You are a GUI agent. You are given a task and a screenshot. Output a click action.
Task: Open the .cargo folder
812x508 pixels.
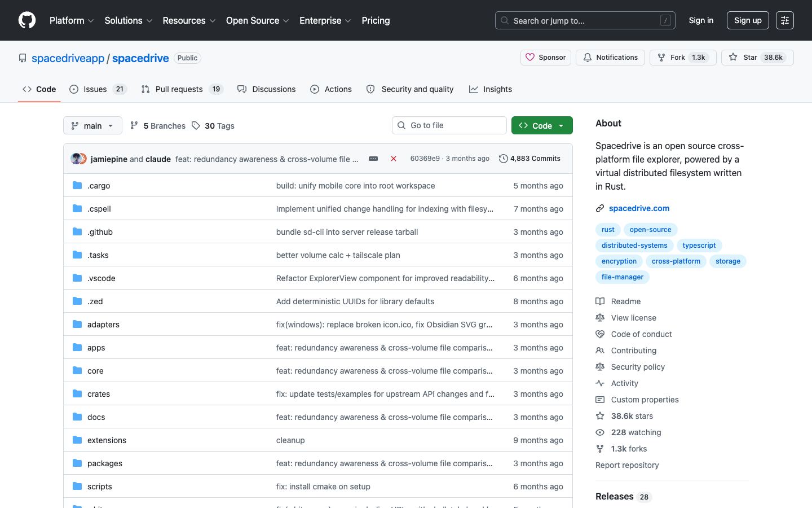(99, 186)
